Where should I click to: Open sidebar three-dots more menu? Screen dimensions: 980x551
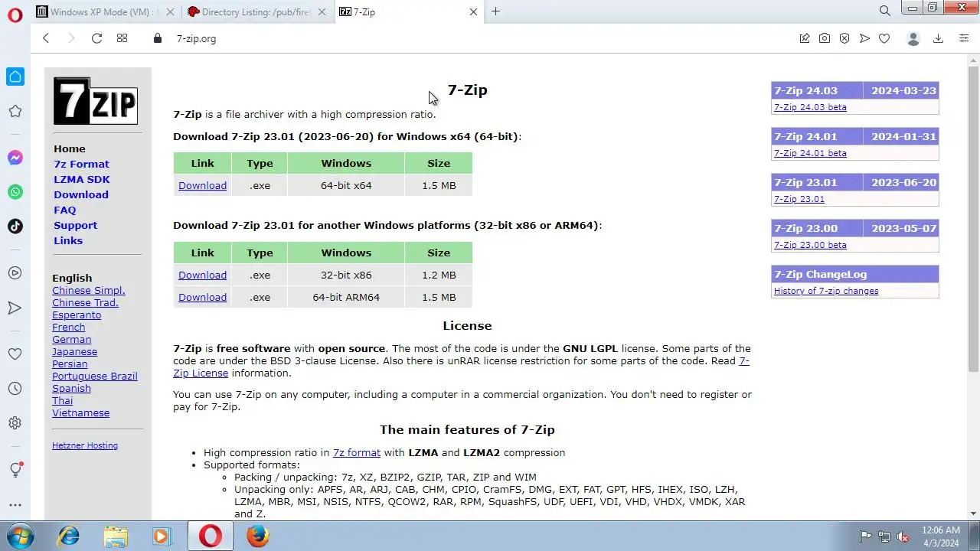(15, 505)
